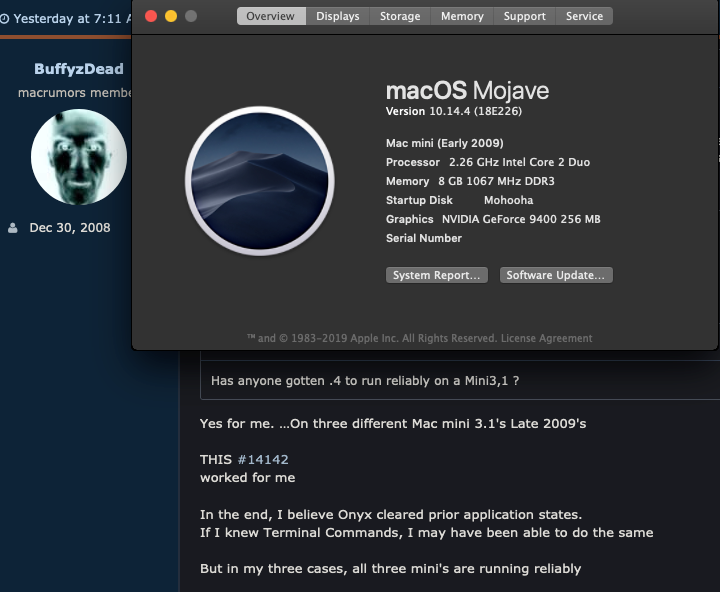720x592 pixels.
Task: Click the macOS Mojave dune logo
Action: (259, 180)
